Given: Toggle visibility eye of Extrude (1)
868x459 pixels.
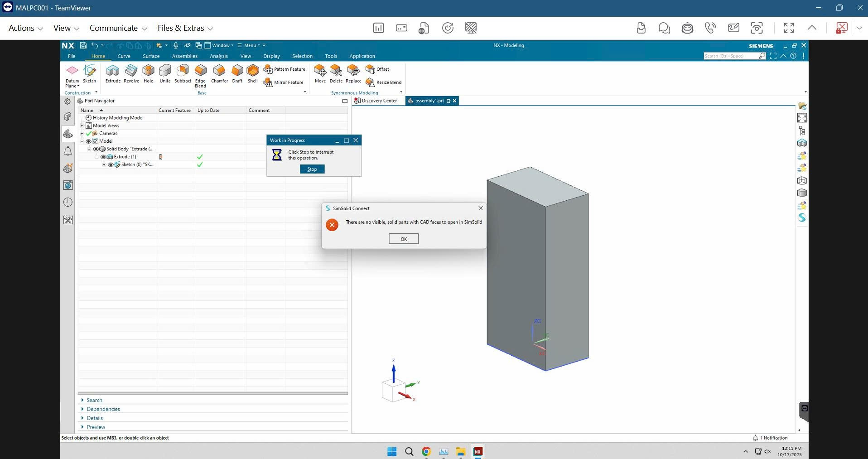Looking at the screenshot, I should tap(103, 157).
